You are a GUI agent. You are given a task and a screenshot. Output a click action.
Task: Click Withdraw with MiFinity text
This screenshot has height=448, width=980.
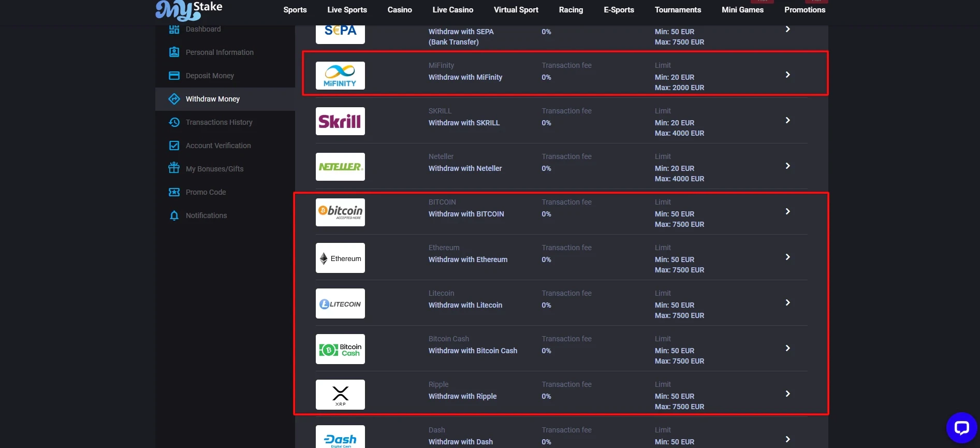[x=465, y=77]
